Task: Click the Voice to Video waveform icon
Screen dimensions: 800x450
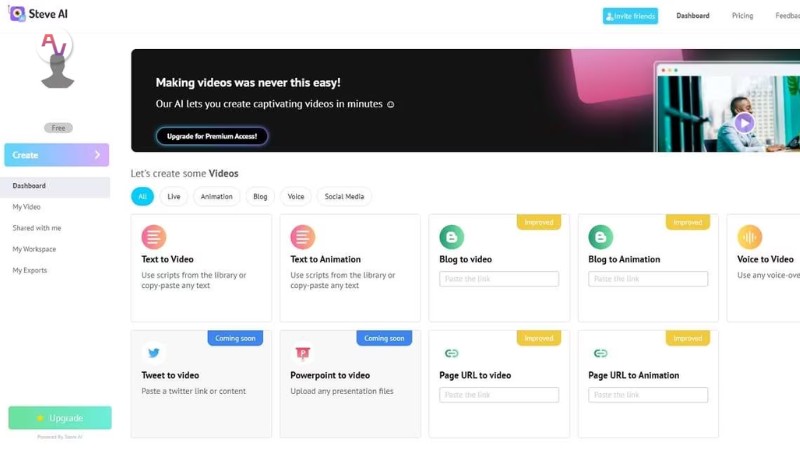Action: [749, 237]
